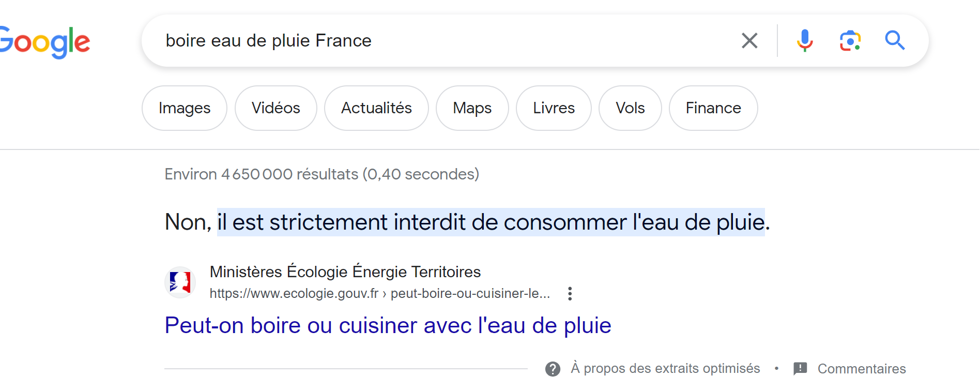
Task: Go to the Google homepage via the logo
Action: point(45,42)
